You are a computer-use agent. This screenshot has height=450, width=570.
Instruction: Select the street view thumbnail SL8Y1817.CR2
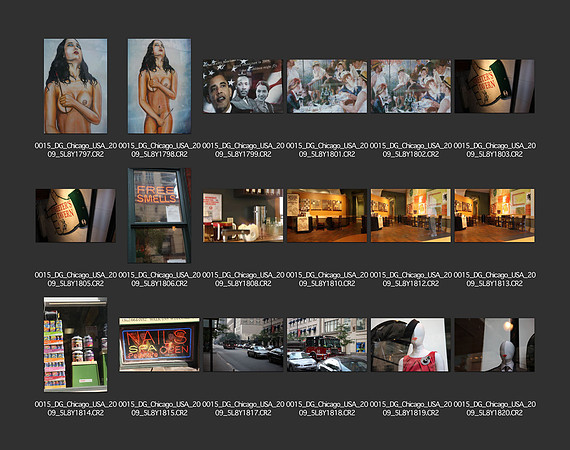(243, 345)
